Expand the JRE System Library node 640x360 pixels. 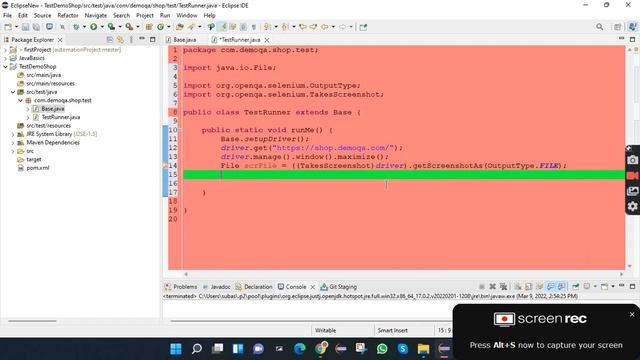click(x=13, y=134)
